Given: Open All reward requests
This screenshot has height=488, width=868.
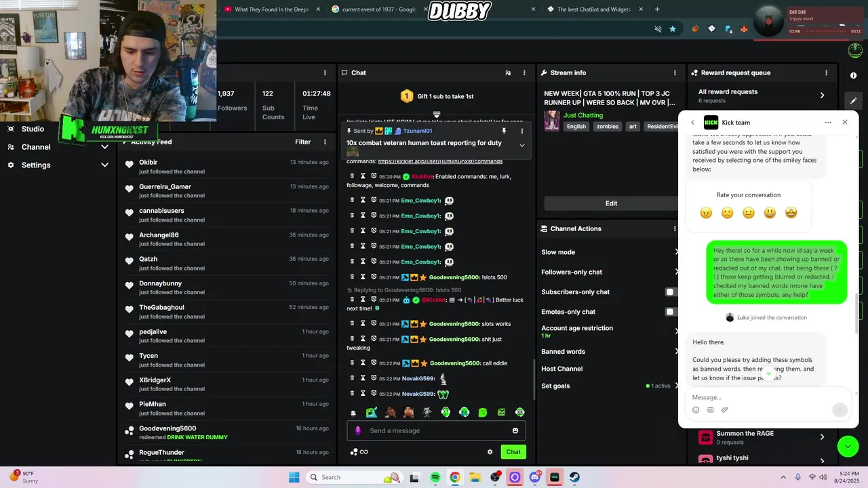Looking at the screenshot, I should point(762,96).
